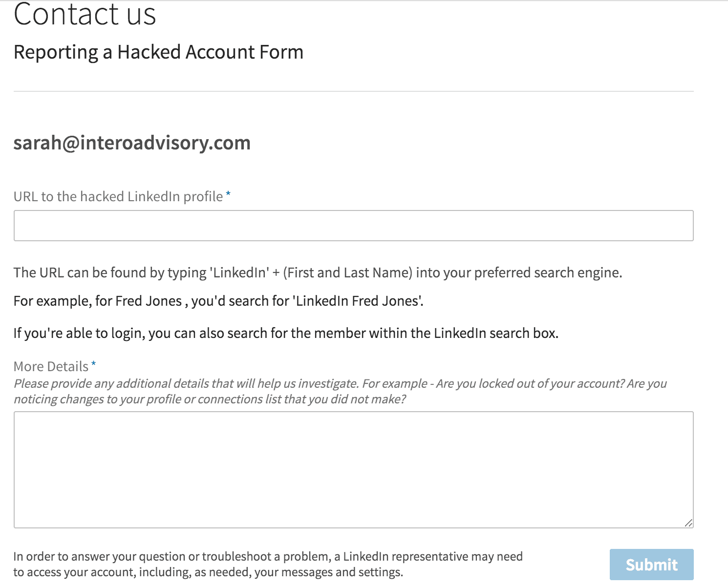Viewport: 728px width, 587px height.
Task: Click the 'Reporting a Hacked Account Form' subheading
Action: tap(158, 52)
